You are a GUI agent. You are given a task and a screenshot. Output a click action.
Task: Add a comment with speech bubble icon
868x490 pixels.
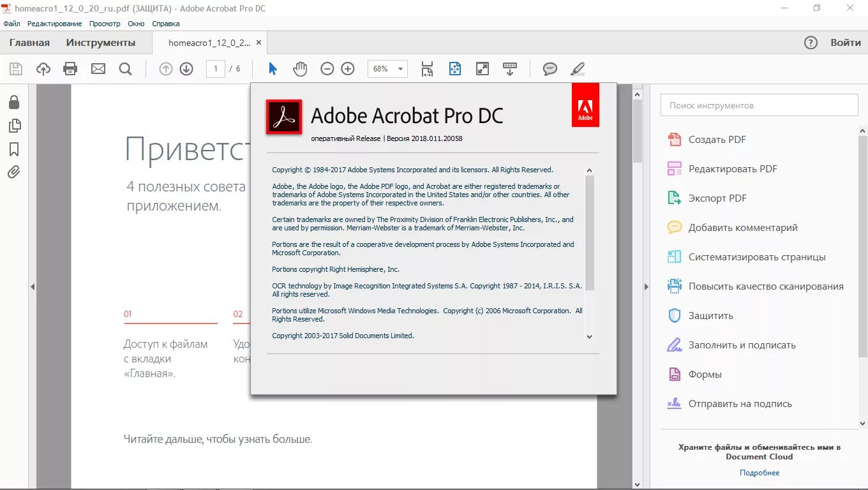(x=550, y=69)
